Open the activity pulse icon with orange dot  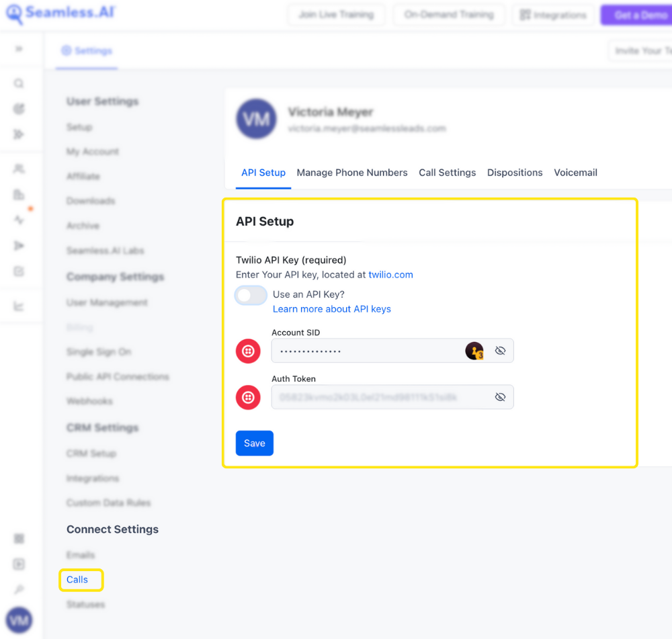coord(19,220)
